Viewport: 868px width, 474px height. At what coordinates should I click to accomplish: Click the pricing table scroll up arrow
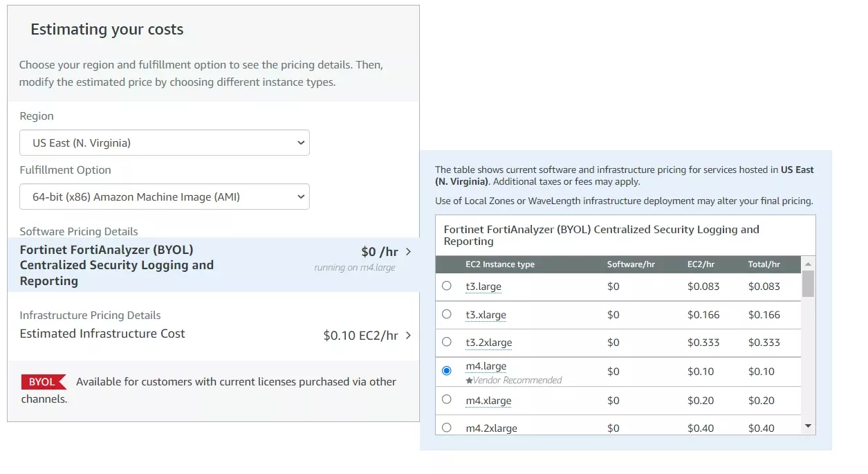(x=808, y=264)
